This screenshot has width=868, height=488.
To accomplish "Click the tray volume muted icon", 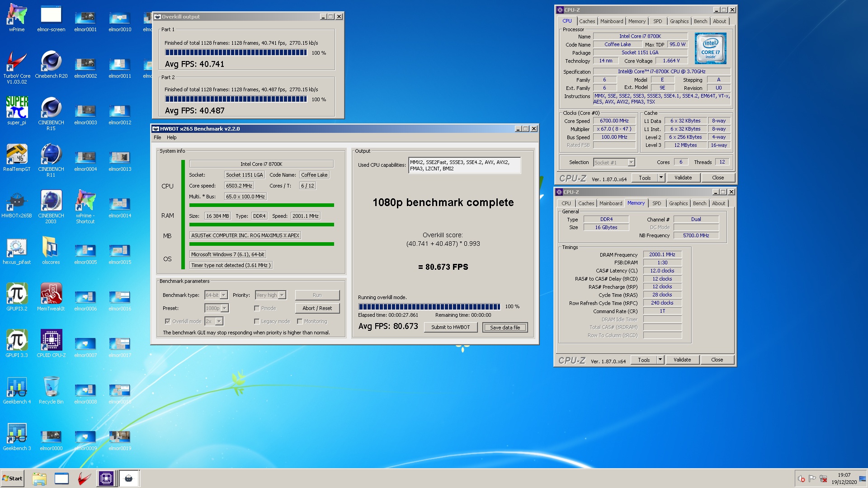I will click(802, 479).
